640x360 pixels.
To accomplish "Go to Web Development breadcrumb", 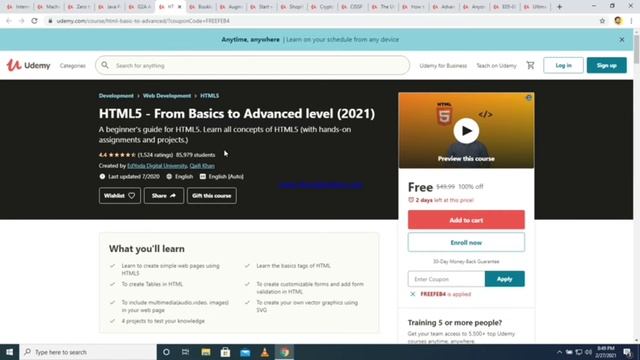I will [x=167, y=96].
